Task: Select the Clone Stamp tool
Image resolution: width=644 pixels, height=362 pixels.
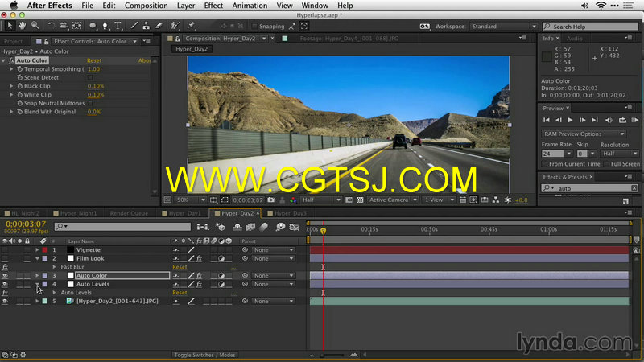Action: point(147,26)
